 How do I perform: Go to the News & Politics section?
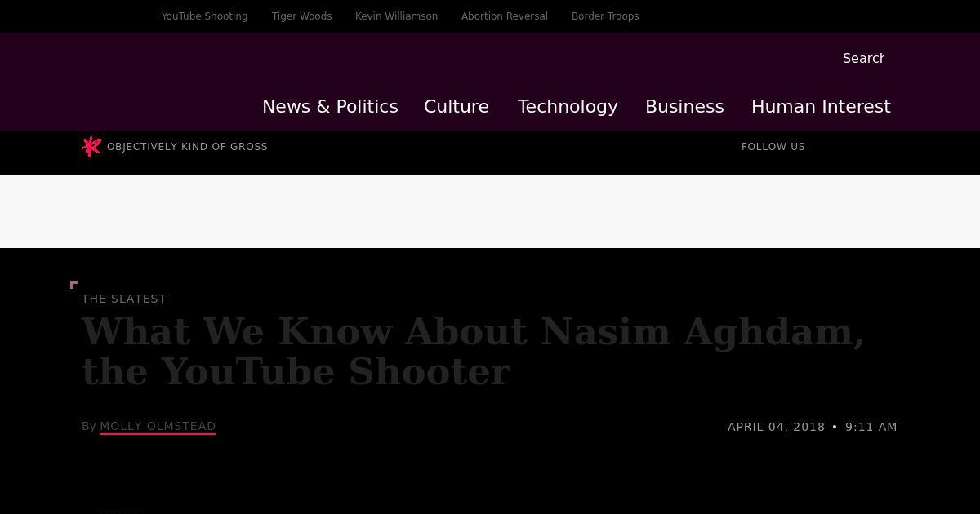point(330,107)
